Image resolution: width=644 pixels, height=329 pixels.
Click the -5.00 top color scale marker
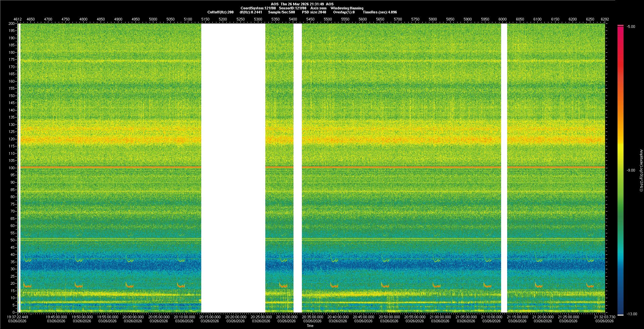(x=631, y=27)
